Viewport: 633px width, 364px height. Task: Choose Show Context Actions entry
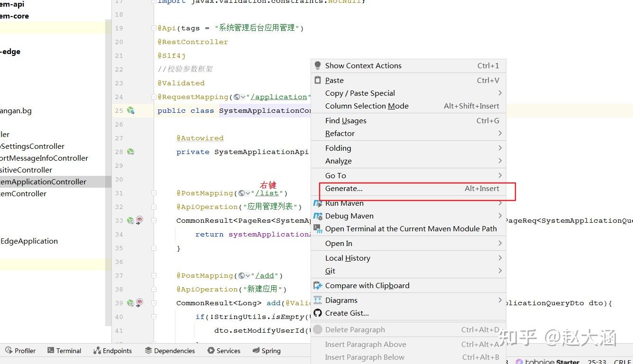click(408, 66)
